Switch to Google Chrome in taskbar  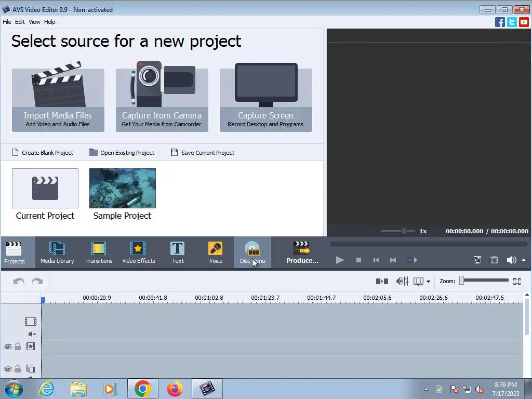[x=142, y=389]
